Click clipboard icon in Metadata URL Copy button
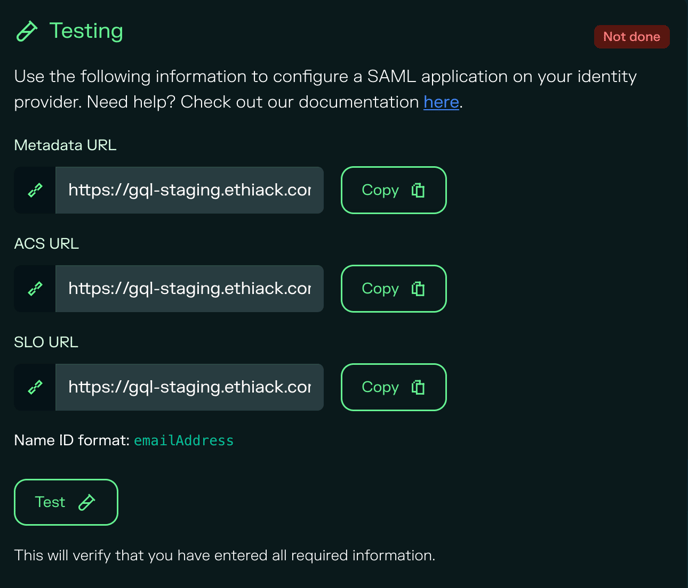This screenshot has height=588, width=688. (x=418, y=190)
